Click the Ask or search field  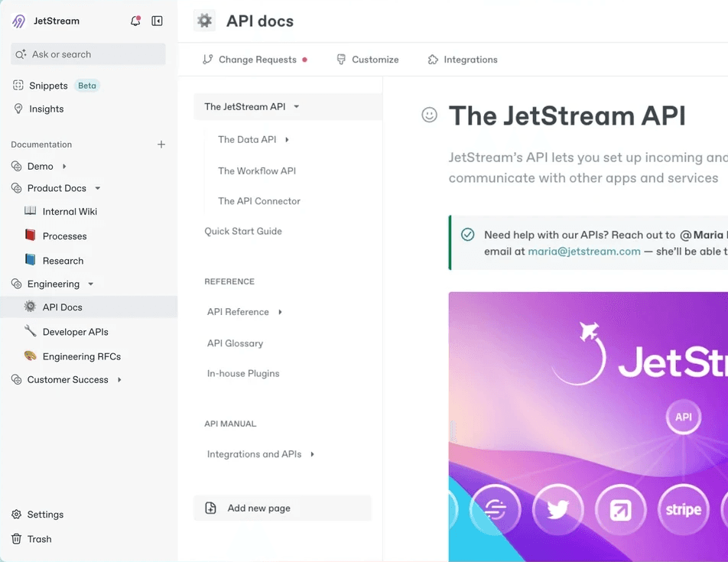click(88, 54)
